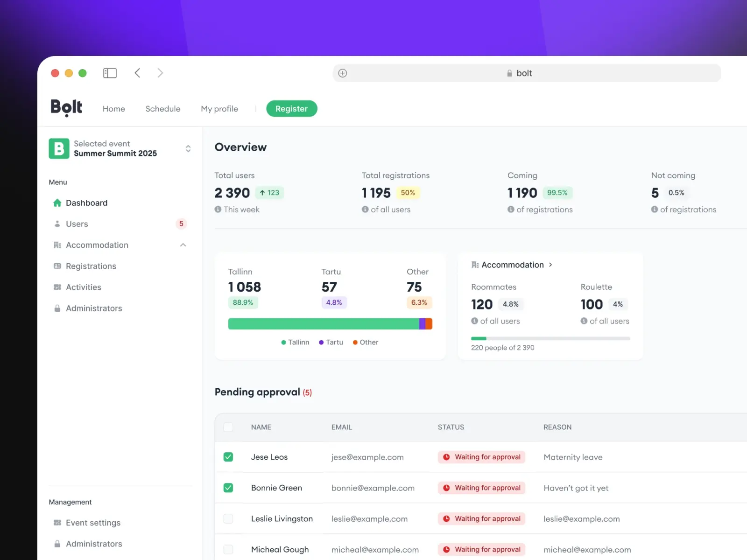Click the info icon beside This week
This screenshot has height=560, width=747.
pyautogui.click(x=218, y=210)
